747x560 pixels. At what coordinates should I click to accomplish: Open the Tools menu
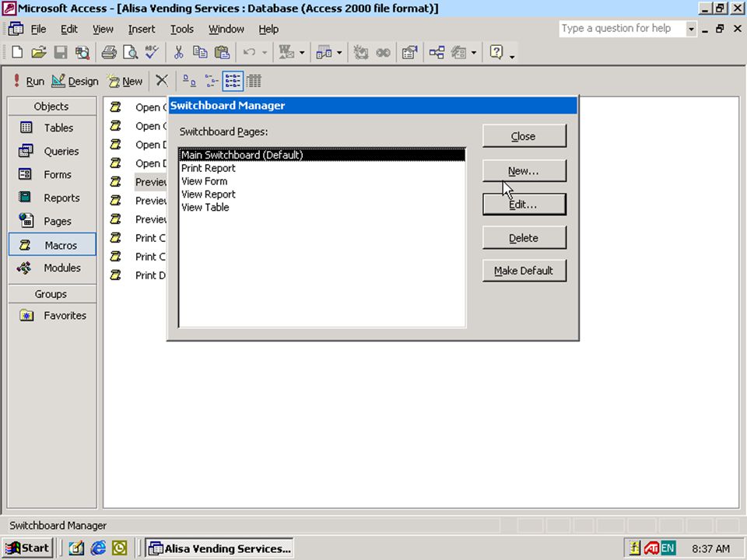click(182, 29)
